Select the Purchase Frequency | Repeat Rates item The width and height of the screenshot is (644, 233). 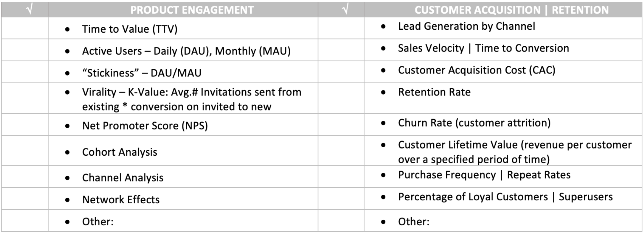[x=484, y=175]
